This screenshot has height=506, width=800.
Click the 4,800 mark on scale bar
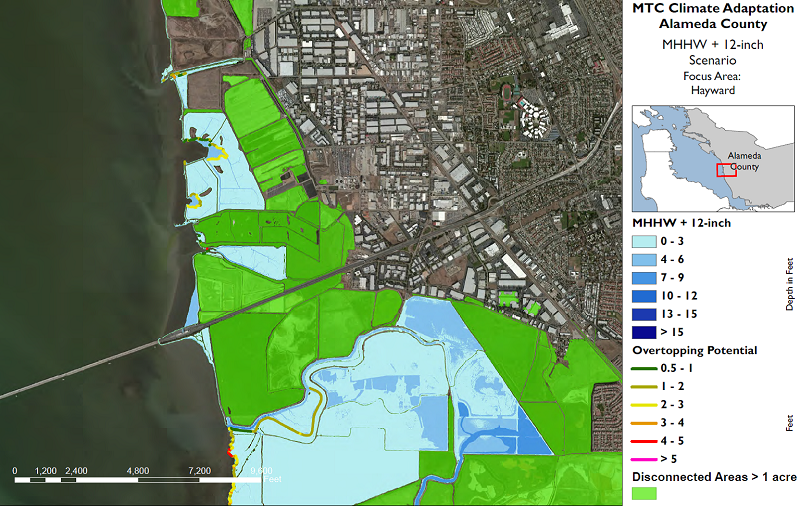click(138, 470)
